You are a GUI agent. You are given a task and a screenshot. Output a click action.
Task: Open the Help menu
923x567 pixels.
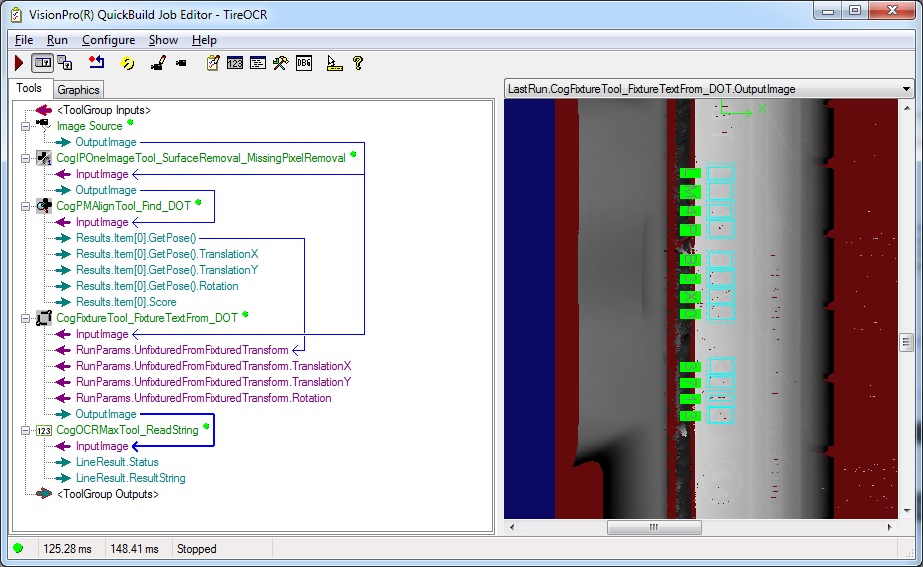[x=204, y=40]
